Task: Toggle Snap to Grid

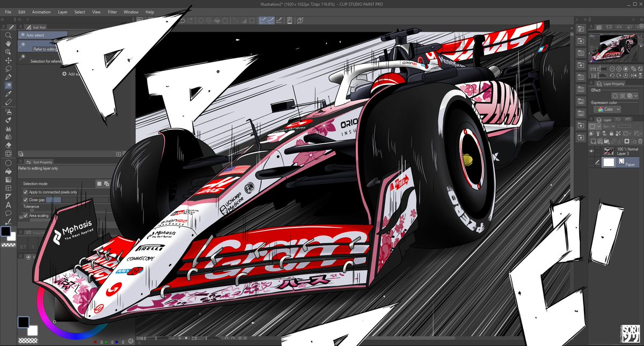Action: click(x=280, y=20)
